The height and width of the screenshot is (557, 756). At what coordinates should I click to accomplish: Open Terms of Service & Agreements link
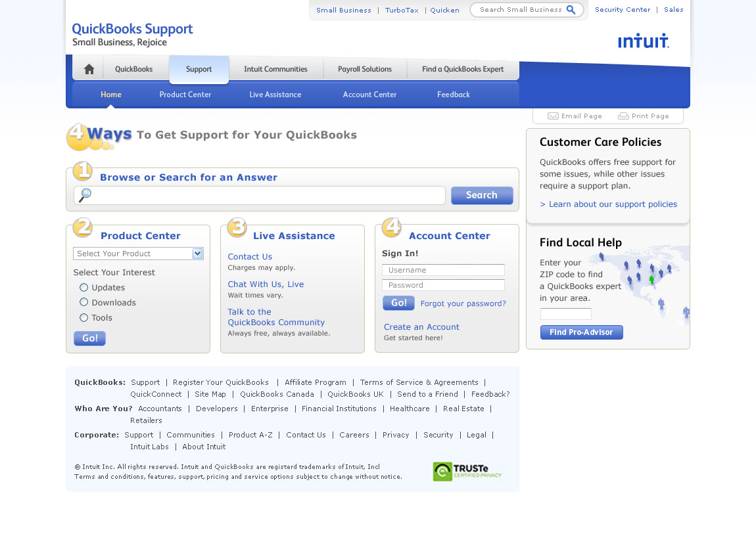click(419, 382)
